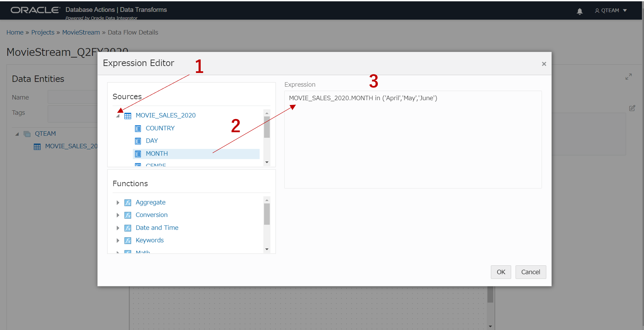Select the MONTH column in Sources
Image resolution: width=644 pixels, height=330 pixels.
point(157,153)
